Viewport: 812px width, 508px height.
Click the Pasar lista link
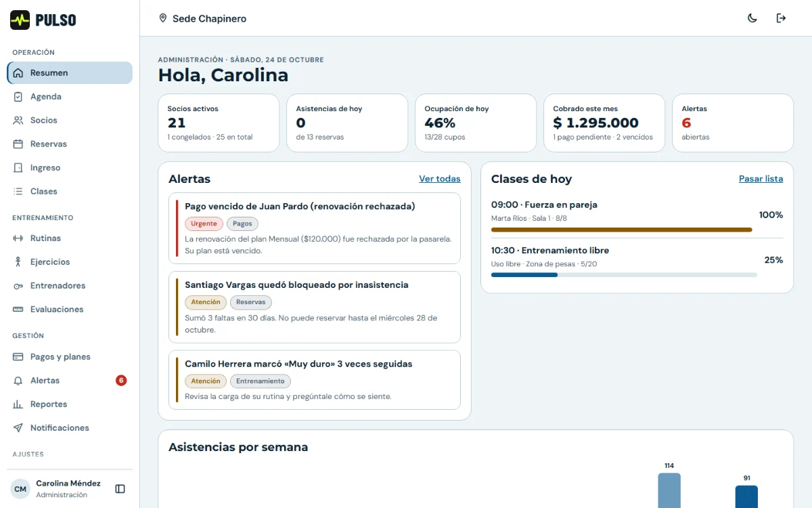click(x=761, y=179)
